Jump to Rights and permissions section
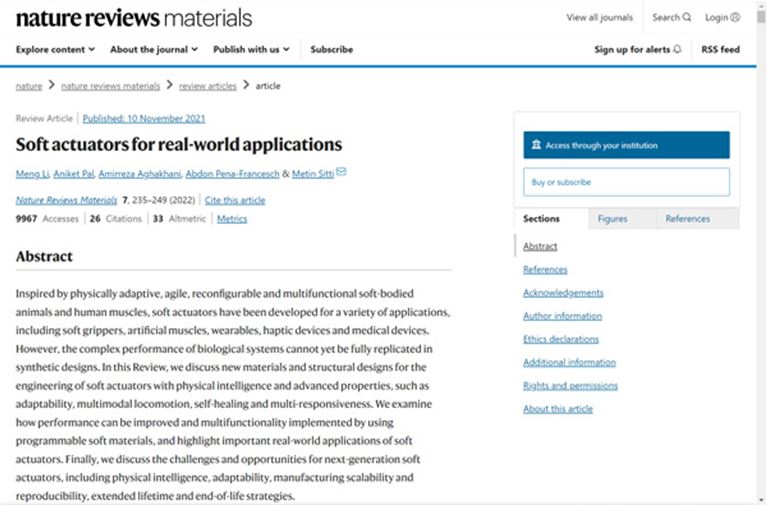Screen dimensions: 773x519 pyautogui.click(x=570, y=385)
